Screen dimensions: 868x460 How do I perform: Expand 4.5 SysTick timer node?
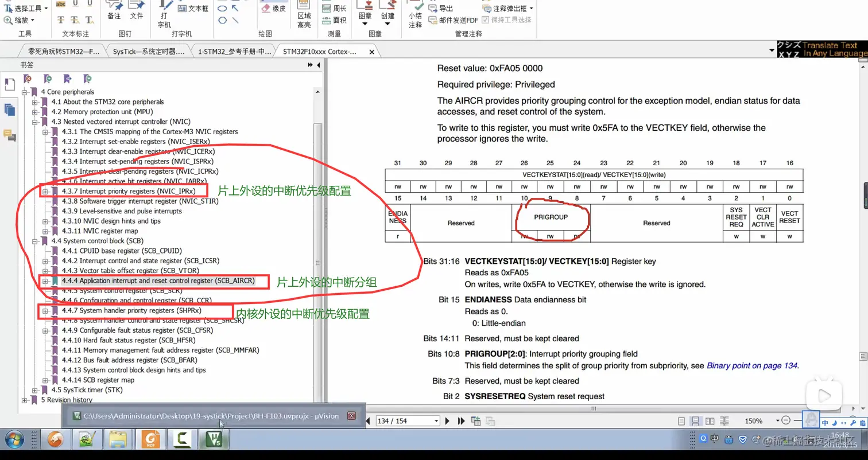tap(35, 390)
